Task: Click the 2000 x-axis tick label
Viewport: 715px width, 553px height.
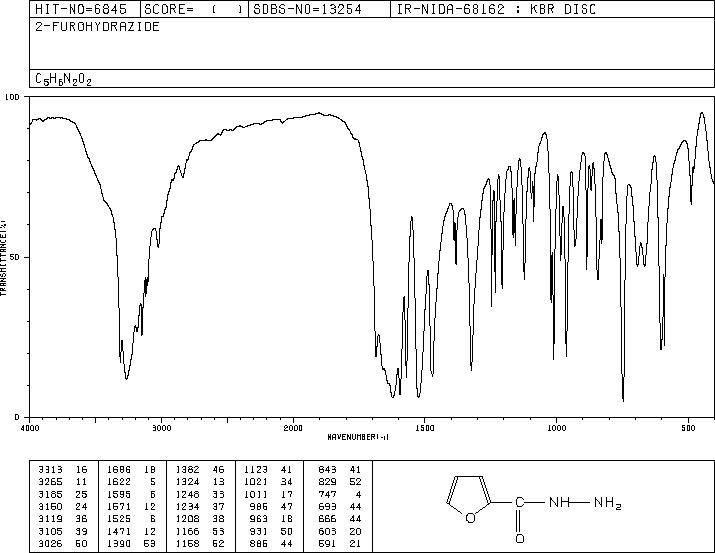Action: [293, 428]
